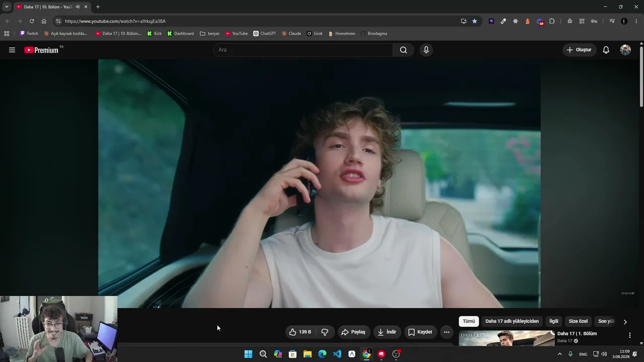
Task: Click the page vertical scrollbar
Action: pyautogui.click(x=641, y=75)
